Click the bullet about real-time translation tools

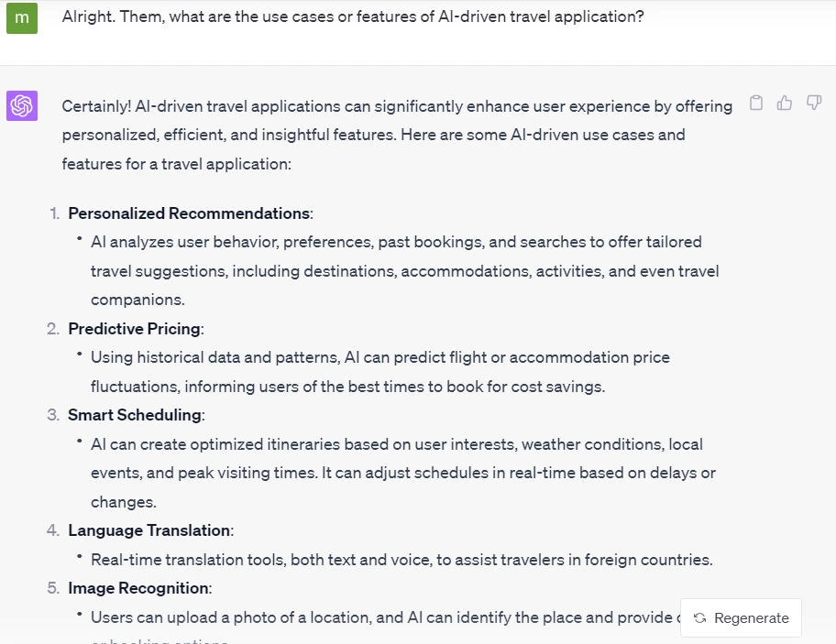(x=401, y=560)
